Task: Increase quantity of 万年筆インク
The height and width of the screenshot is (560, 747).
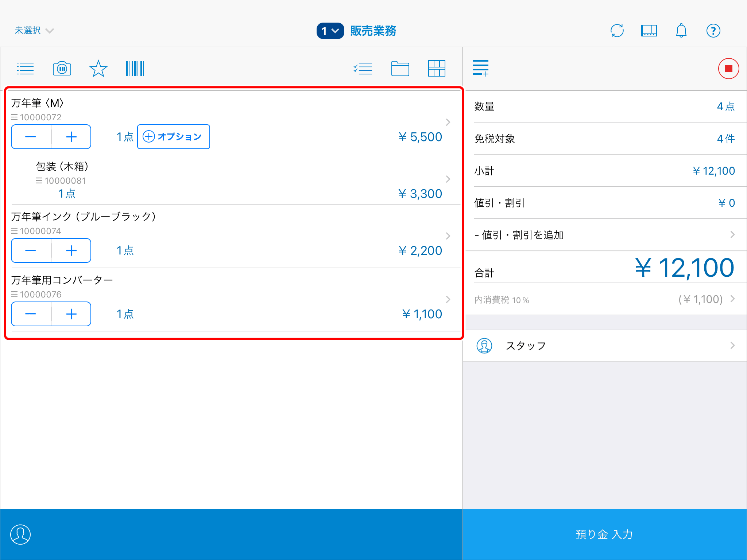Action: click(71, 250)
